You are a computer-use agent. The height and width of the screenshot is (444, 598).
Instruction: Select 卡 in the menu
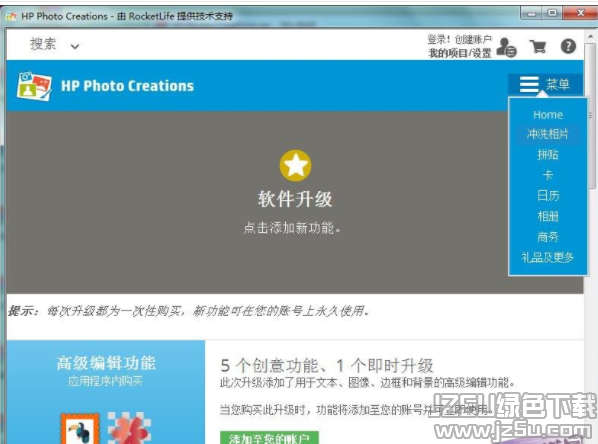click(548, 175)
